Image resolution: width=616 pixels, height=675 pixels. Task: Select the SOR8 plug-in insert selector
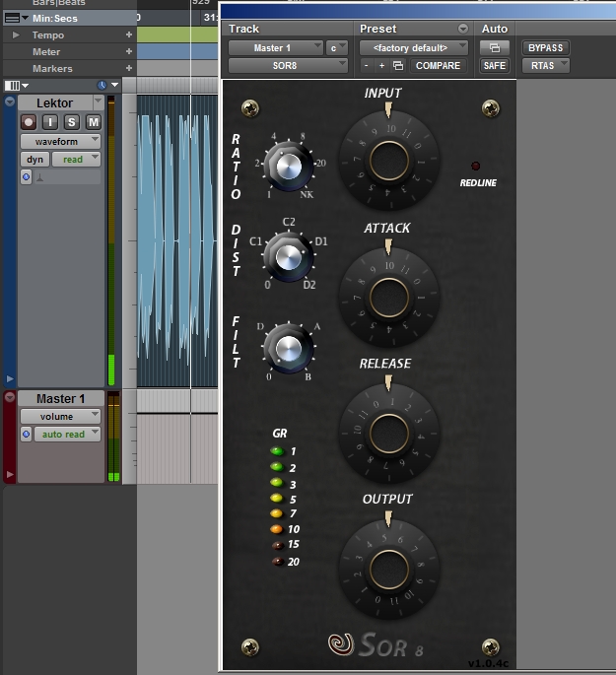(x=288, y=66)
